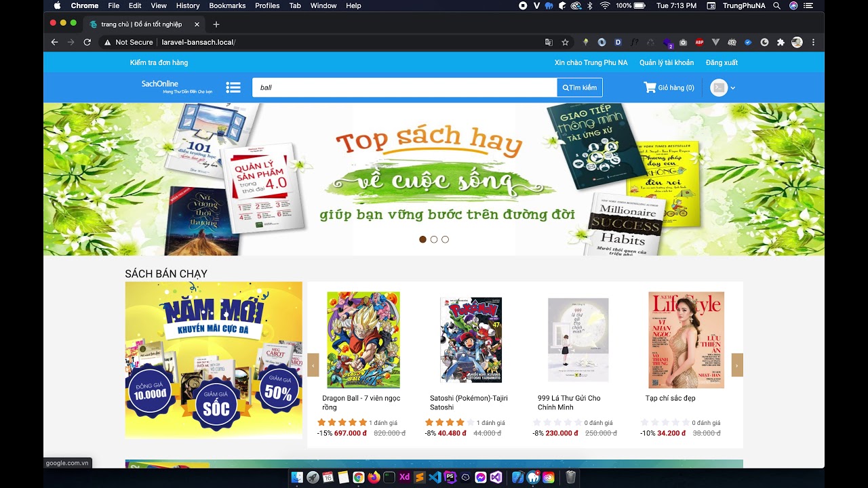The height and width of the screenshot is (488, 868).
Task: Open Finder from the dock
Action: [x=297, y=477]
